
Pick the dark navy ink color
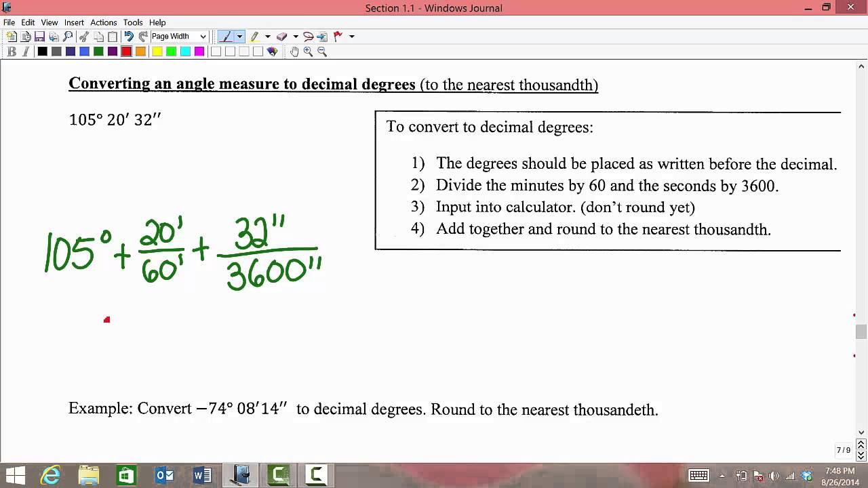coord(71,52)
